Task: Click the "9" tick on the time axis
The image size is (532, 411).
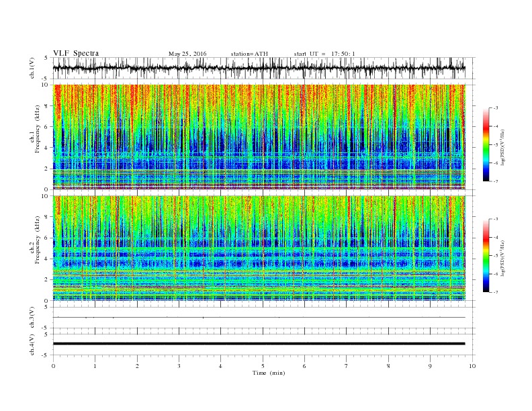Action: [x=430, y=366]
